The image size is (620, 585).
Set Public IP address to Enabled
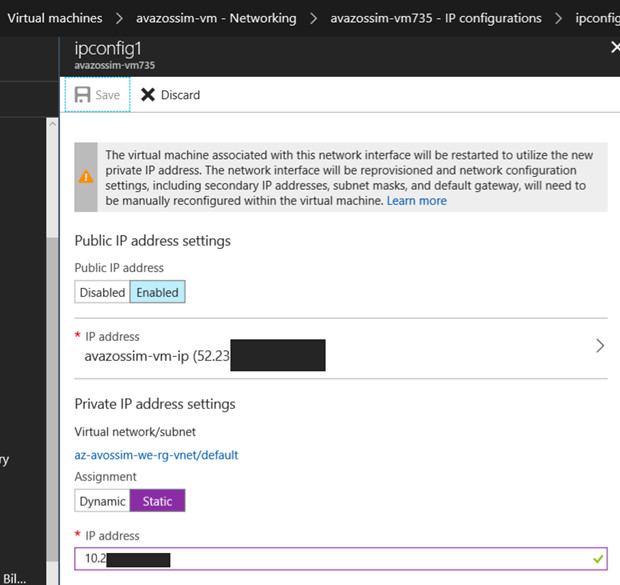157,292
